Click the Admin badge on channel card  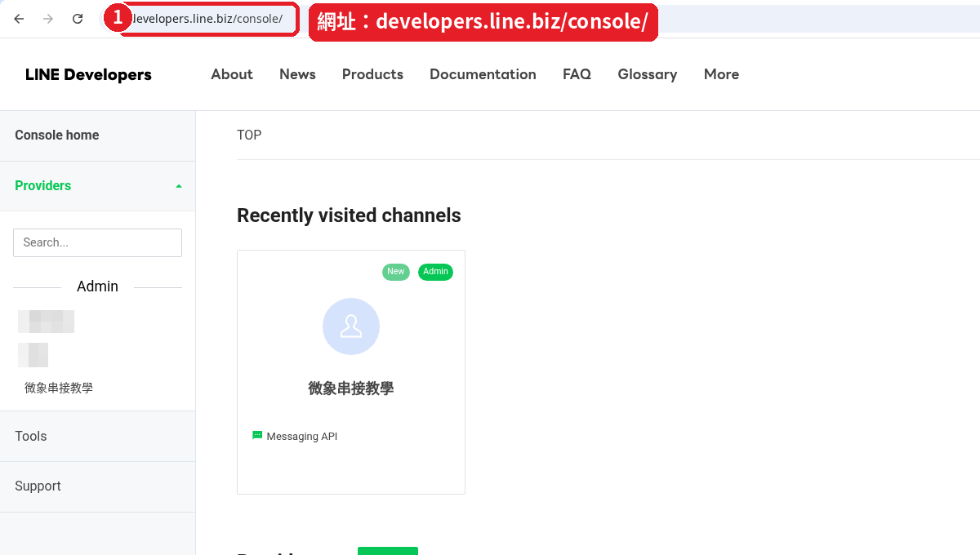coord(435,272)
